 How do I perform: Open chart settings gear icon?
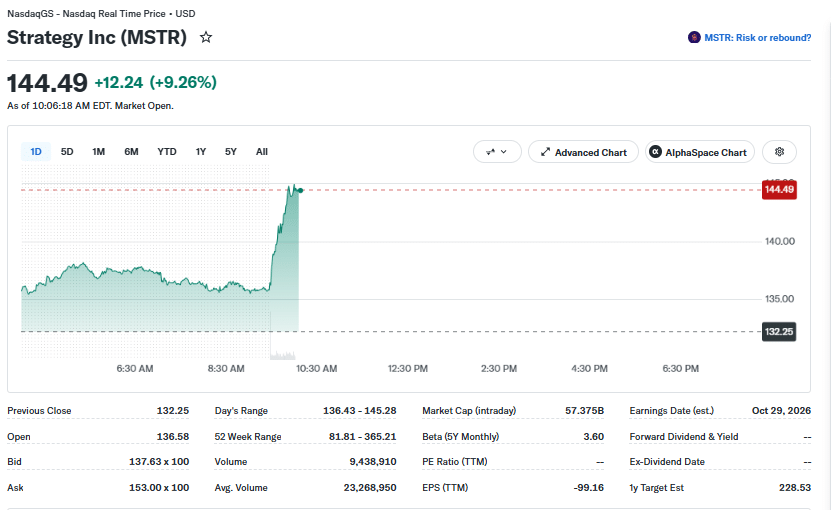pyautogui.click(x=779, y=152)
